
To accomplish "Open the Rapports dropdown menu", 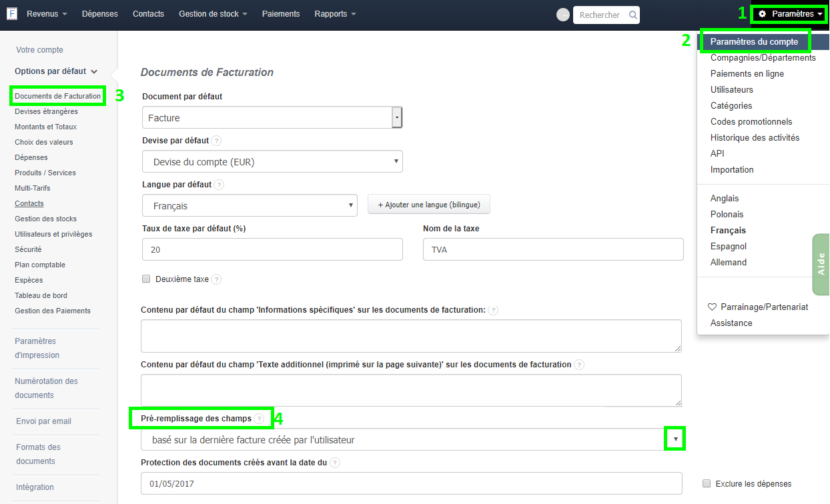I will tap(335, 14).
